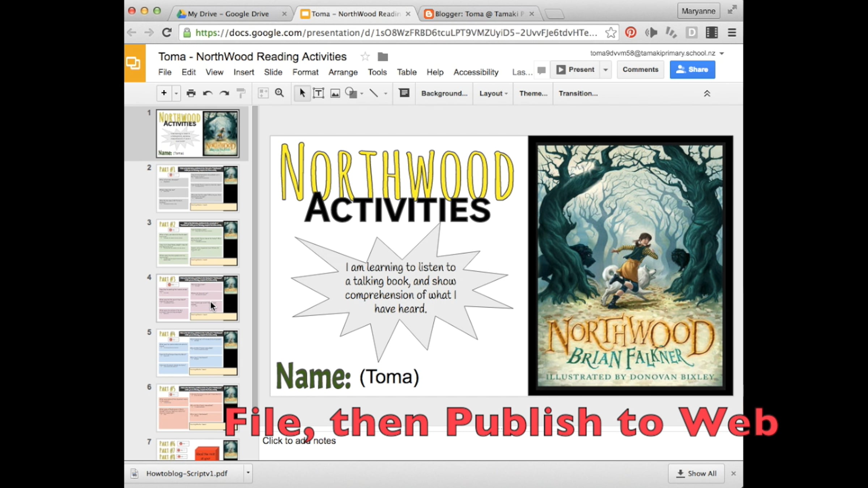The width and height of the screenshot is (868, 488).
Task: Start the slideshow with Present
Action: click(575, 69)
